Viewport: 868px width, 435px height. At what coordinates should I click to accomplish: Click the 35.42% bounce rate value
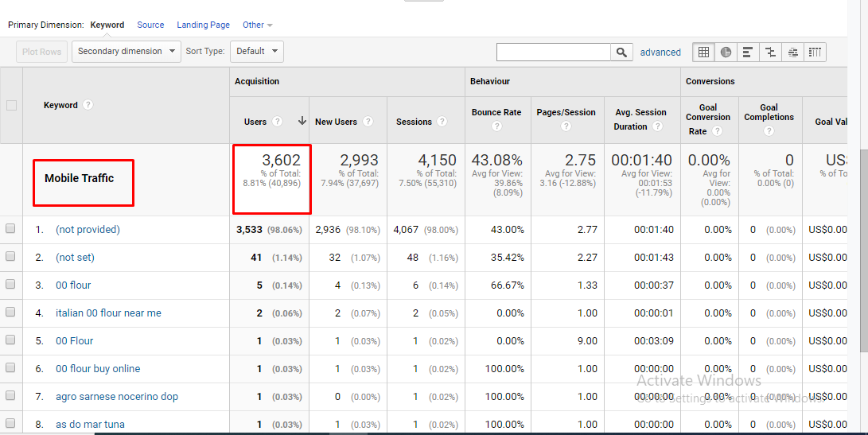tap(507, 258)
